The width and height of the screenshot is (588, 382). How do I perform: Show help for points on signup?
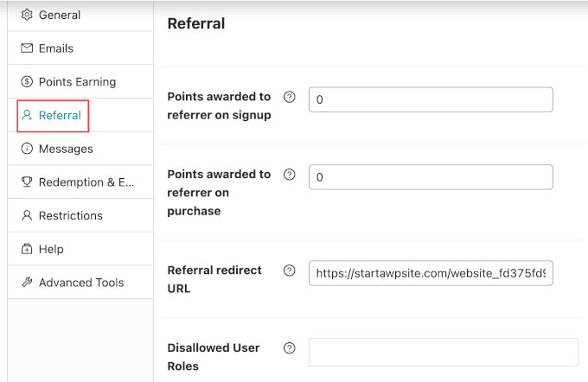point(290,97)
